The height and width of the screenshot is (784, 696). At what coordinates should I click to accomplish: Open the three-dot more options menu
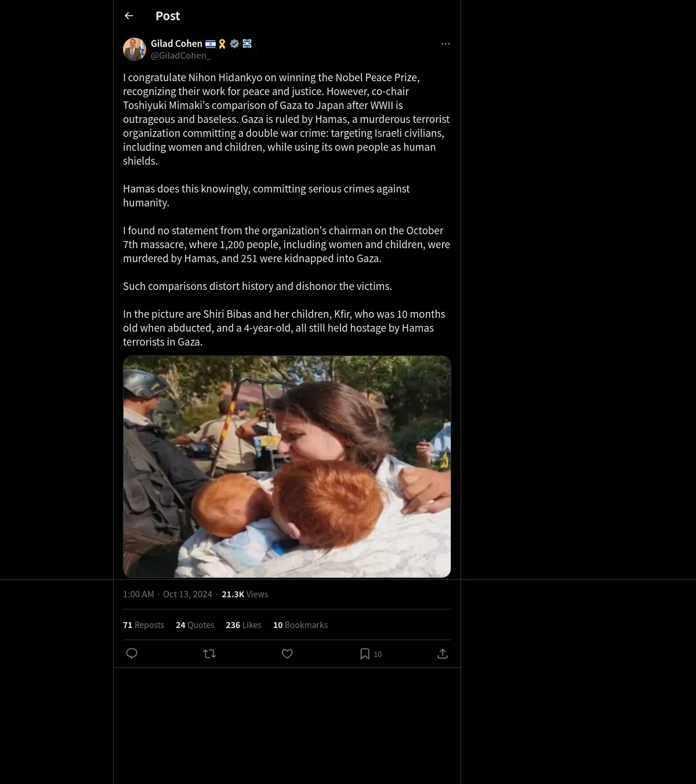(x=445, y=43)
